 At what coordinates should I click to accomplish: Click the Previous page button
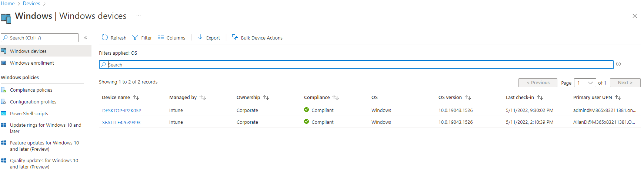point(538,83)
